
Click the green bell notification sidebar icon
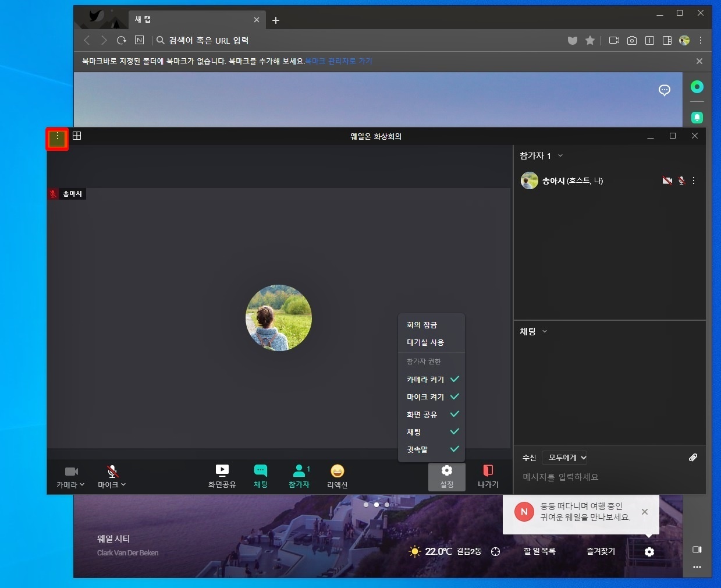coord(697,118)
